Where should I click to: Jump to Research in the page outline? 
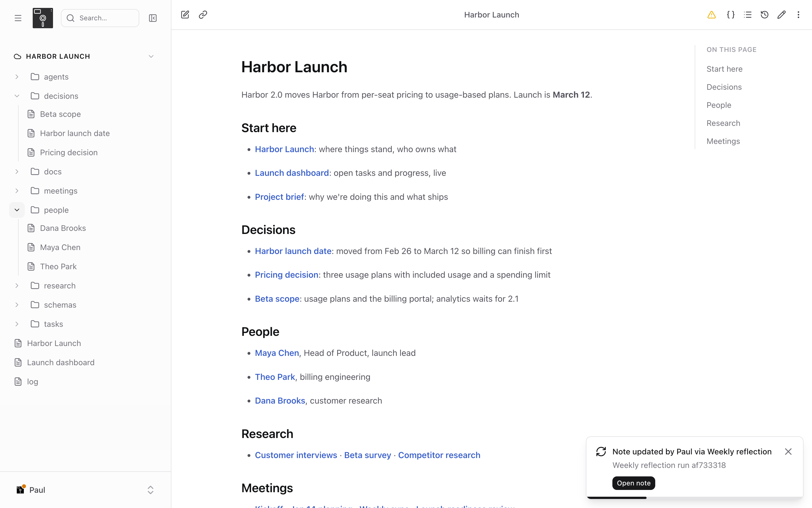pyautogui.click(x=723, y=123)
